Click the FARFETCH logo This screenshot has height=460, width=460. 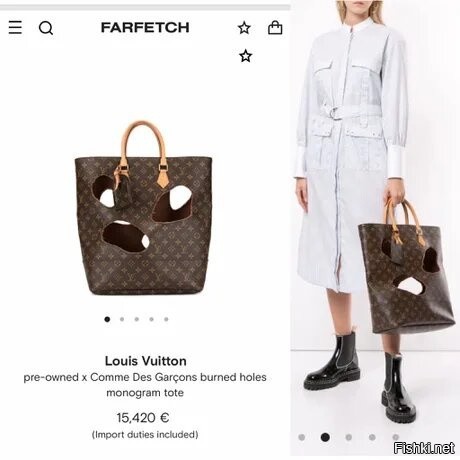click(x=145, y=27)
